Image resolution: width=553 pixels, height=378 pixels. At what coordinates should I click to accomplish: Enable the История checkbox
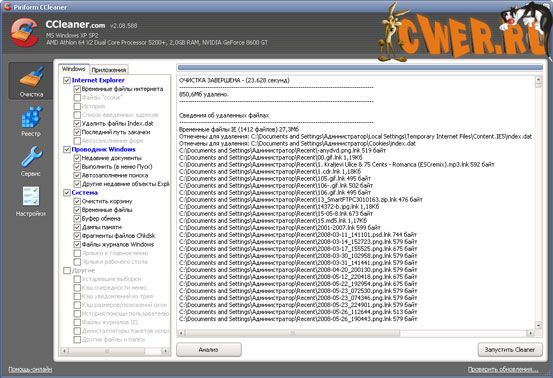(77, 106)
